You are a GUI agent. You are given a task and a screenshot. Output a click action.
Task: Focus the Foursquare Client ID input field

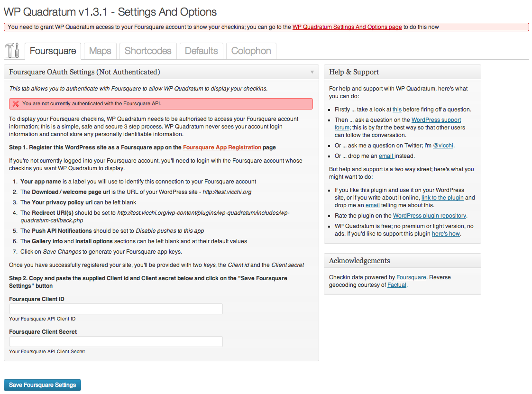click(116, 309)
